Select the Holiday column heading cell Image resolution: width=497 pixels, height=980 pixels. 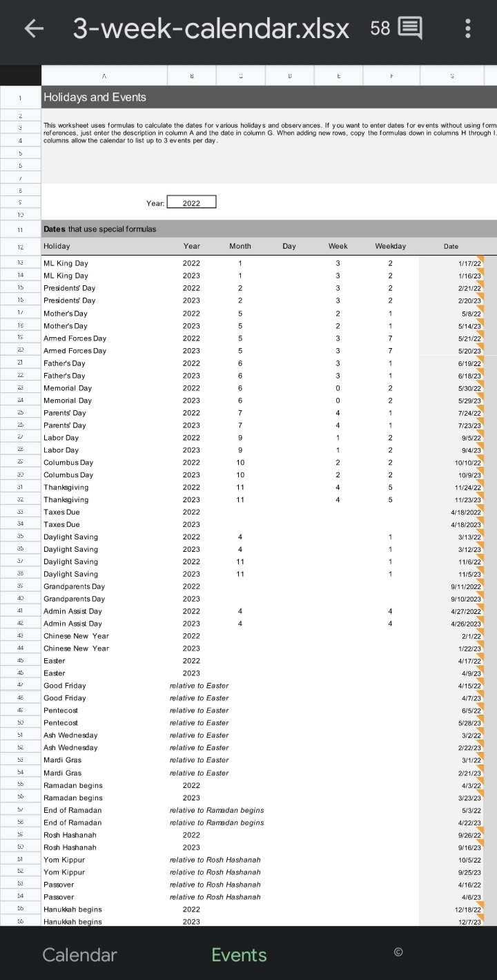104,246
